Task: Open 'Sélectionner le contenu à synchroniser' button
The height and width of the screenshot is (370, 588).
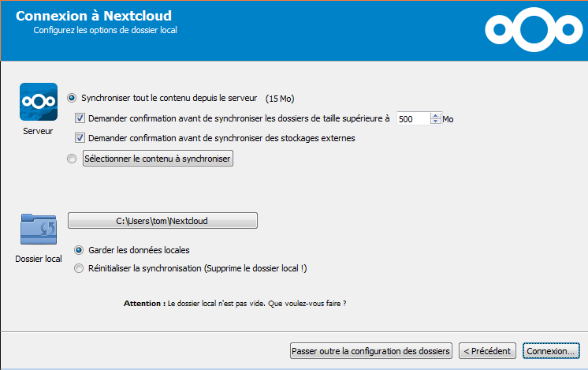Action: pos(158,159)
